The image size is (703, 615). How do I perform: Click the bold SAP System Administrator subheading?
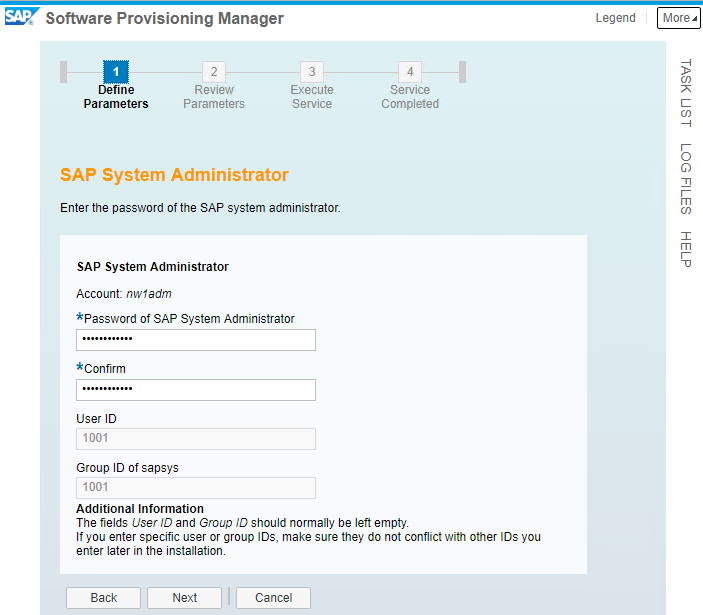pyautogui.click(x=153, y=267)
